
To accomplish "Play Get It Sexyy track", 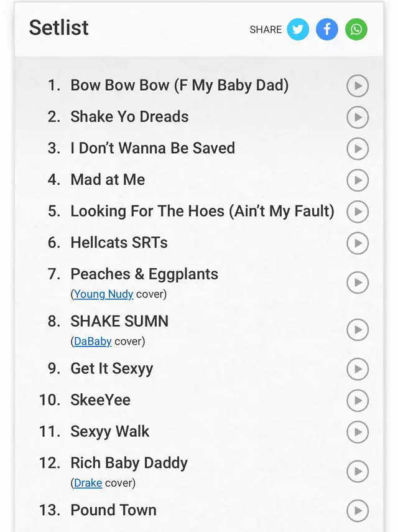I will 358,369.
